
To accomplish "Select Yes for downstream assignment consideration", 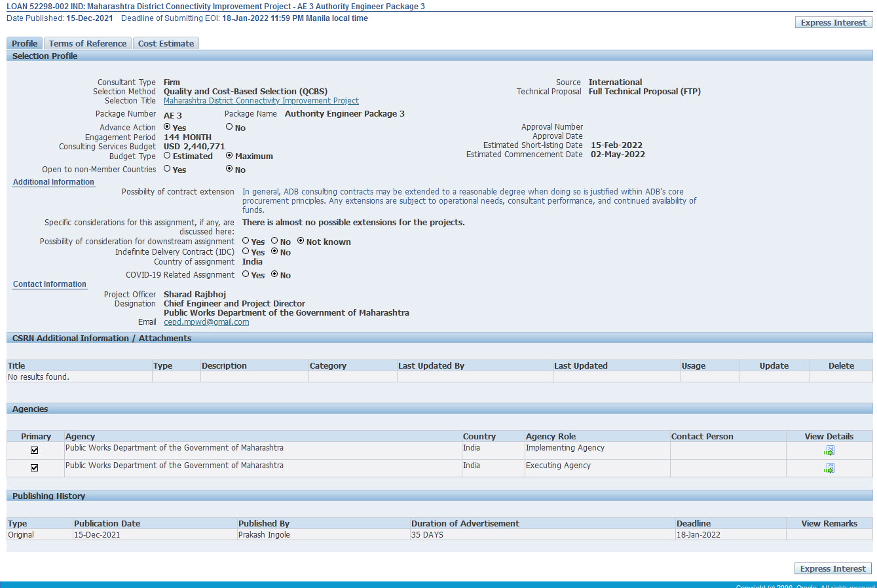I will (x=246, y=241).
